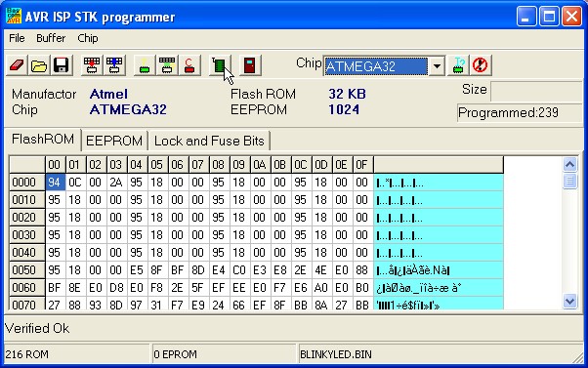This screenshot has width=588, height=368.
Task: Click the yellow-arrow green chip icon
Action: pos(145,65)
